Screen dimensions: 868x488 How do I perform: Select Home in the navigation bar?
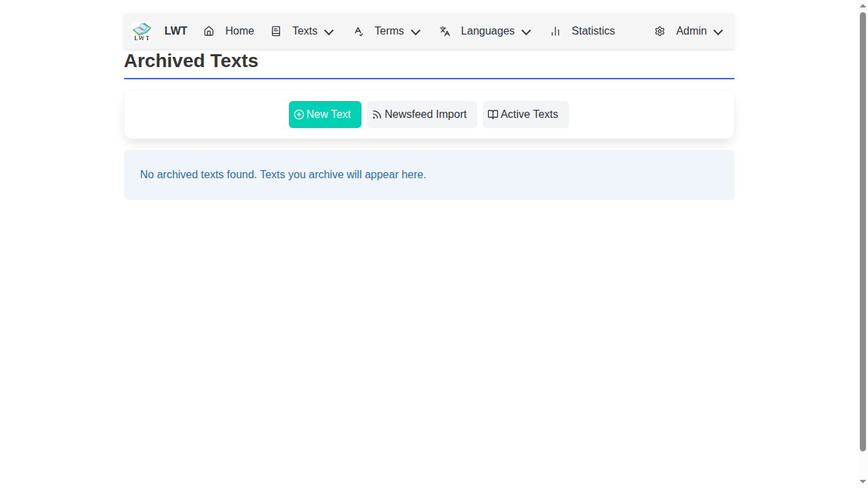click(239, 31)
